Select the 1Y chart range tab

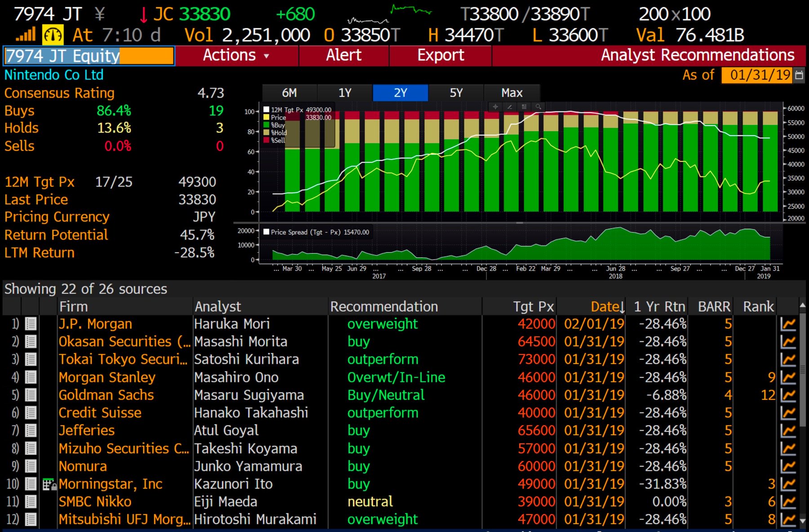[x=345, y=93]
